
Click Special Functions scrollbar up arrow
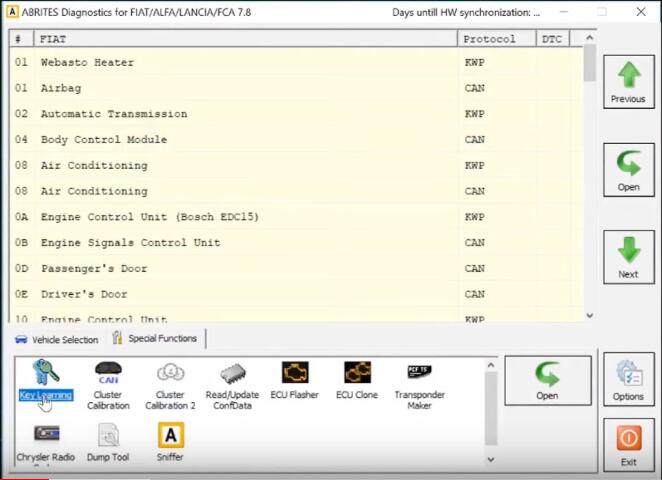pyautogui.click(x=491, y=365)
